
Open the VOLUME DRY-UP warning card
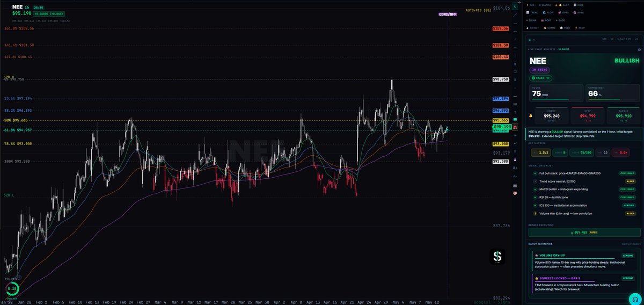pos(585,262)
